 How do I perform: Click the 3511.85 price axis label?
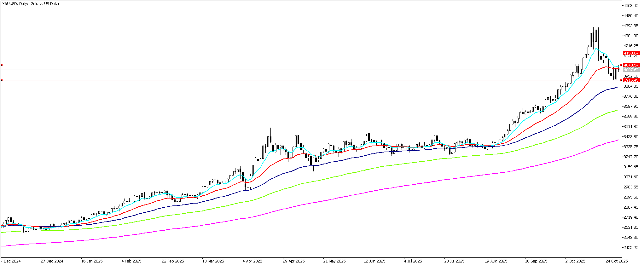click(x=631, y=127)
